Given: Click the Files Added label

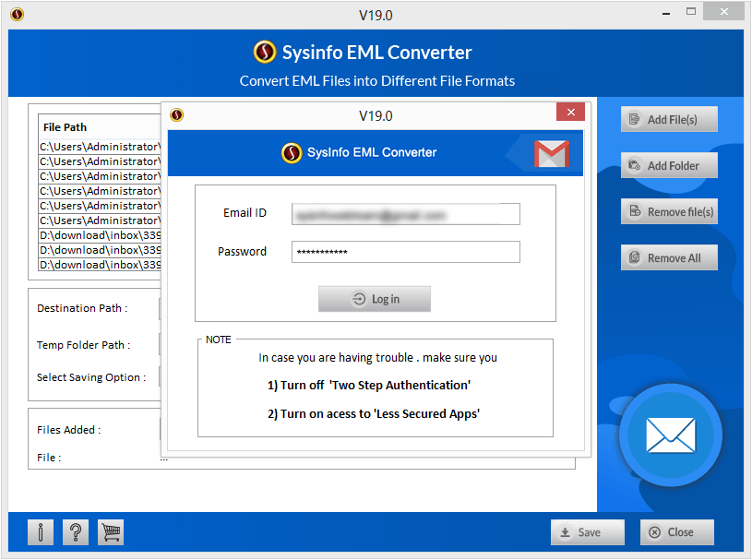Looking at the screenshot, I should [68, 430].
